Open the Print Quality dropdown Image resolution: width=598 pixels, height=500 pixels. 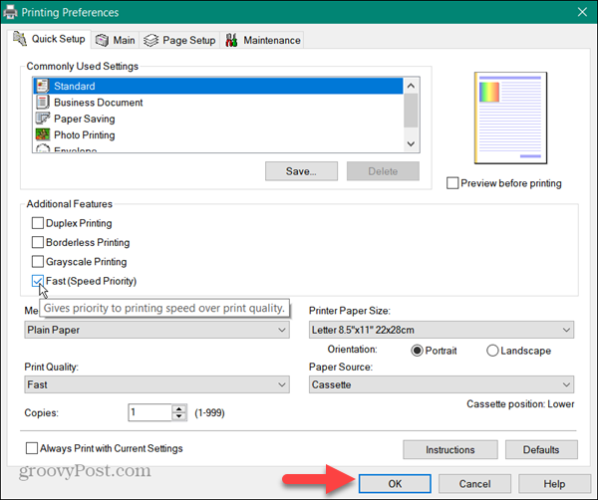pos(157,384)
